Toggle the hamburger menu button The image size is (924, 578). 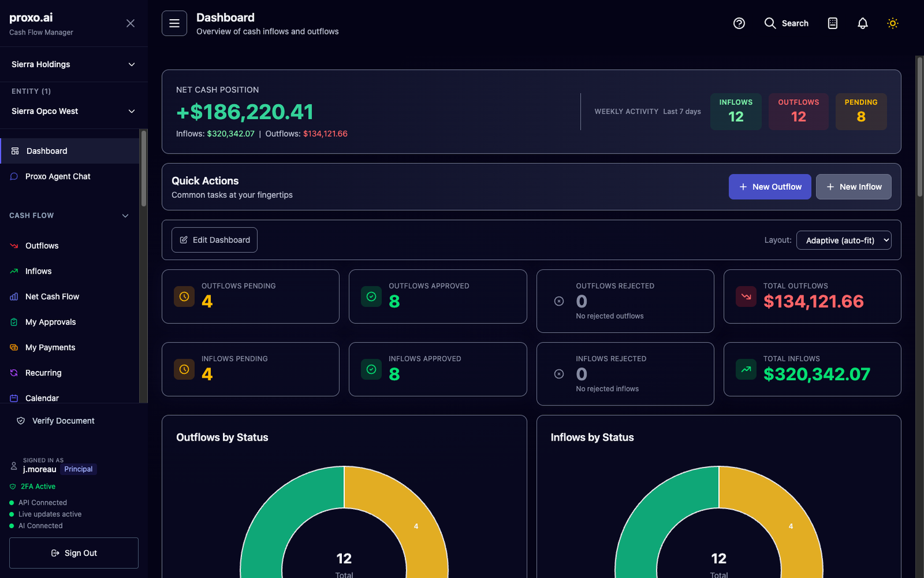tap(174, 23)
